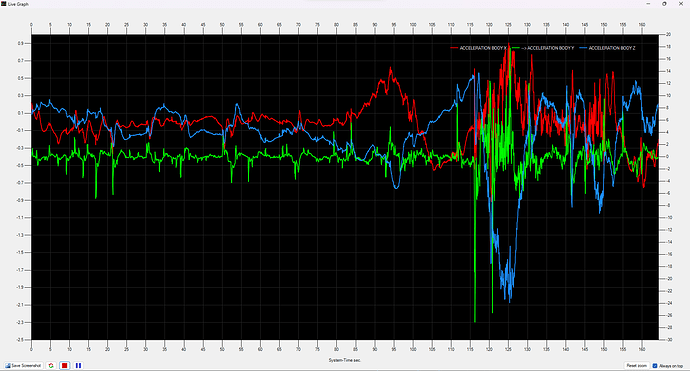Click the 125 tick on top time axis
The image size is (690, 371).
click(508, 25)
